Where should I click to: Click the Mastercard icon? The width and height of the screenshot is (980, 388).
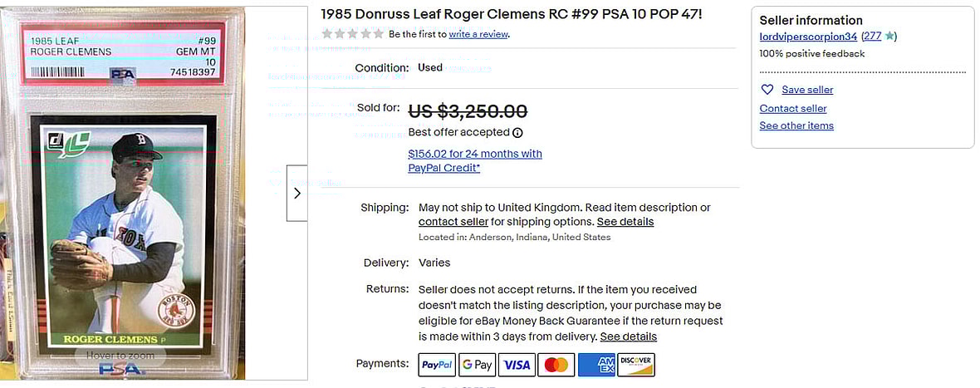pos(556,364)
